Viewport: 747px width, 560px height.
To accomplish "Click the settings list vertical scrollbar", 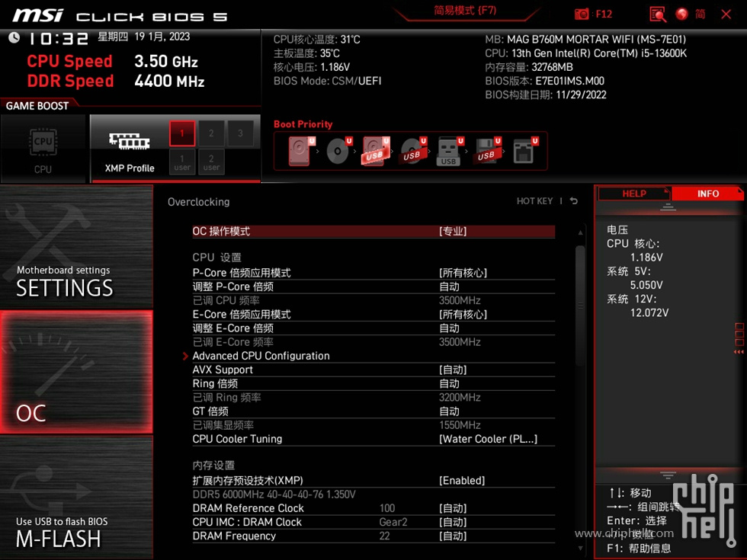I will tap(580, 306).
